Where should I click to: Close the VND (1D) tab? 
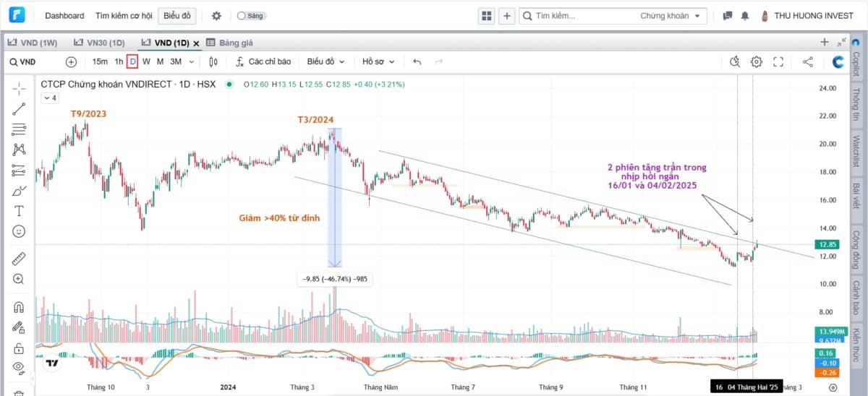coord(196,43)
